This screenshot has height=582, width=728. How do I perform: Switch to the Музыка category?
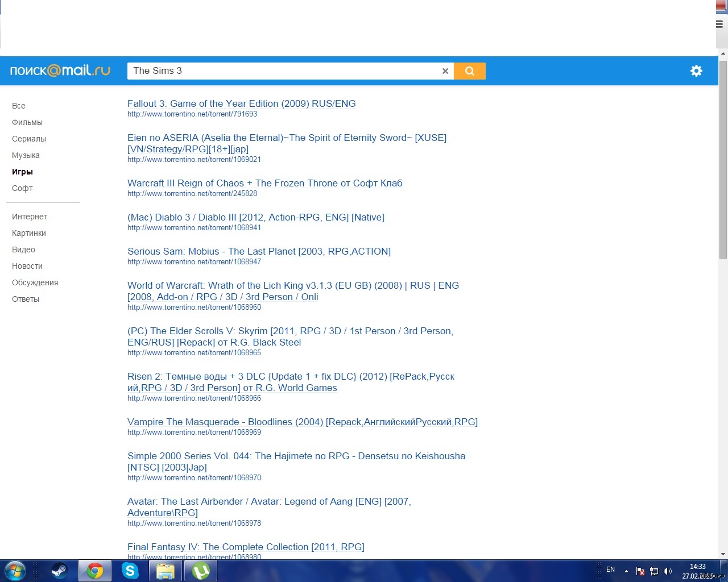[x=26, y=155]
